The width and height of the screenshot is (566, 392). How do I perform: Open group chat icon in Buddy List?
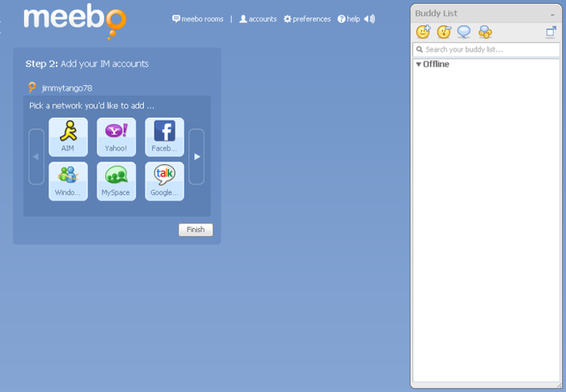485,32
